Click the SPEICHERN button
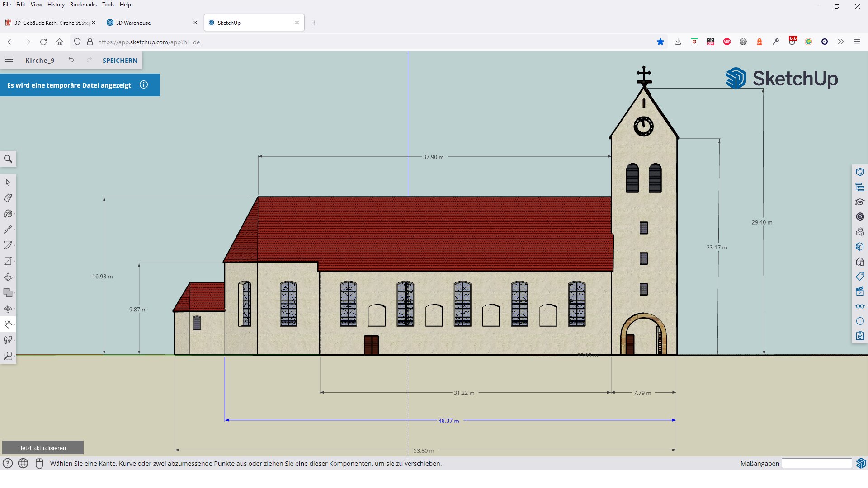 120,61
